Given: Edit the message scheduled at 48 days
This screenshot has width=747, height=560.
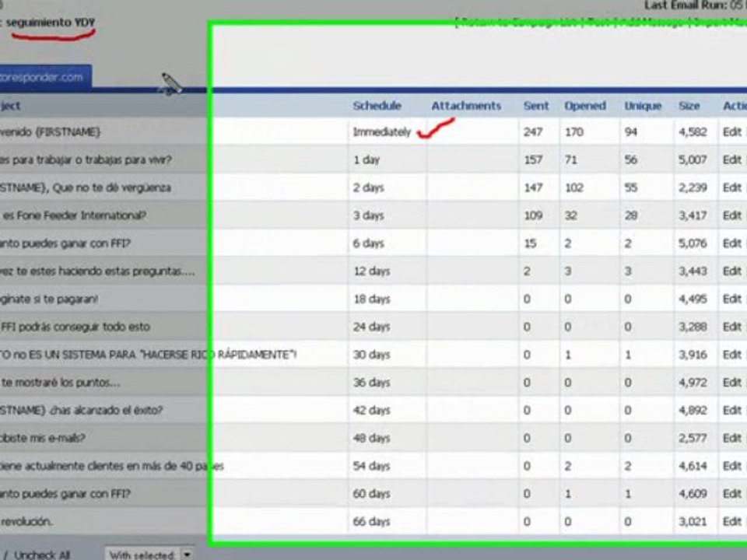Looking at the screenshot, I should 731,438.
